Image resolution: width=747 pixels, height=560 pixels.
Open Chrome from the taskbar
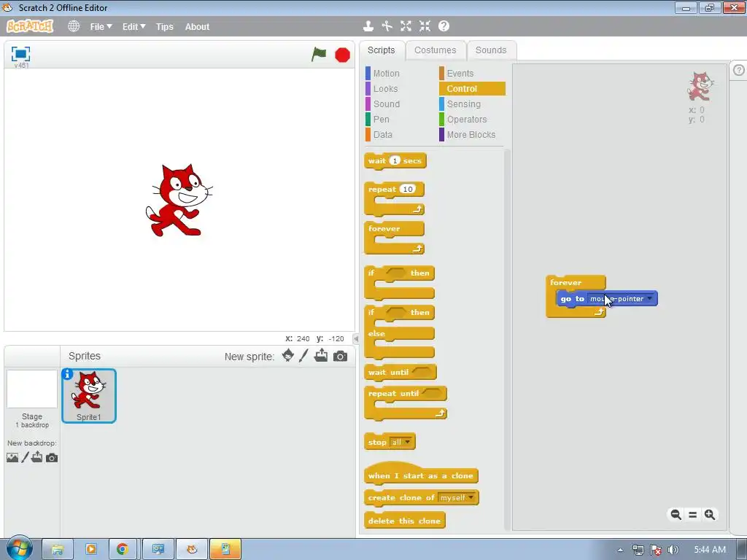coord(123,549)
